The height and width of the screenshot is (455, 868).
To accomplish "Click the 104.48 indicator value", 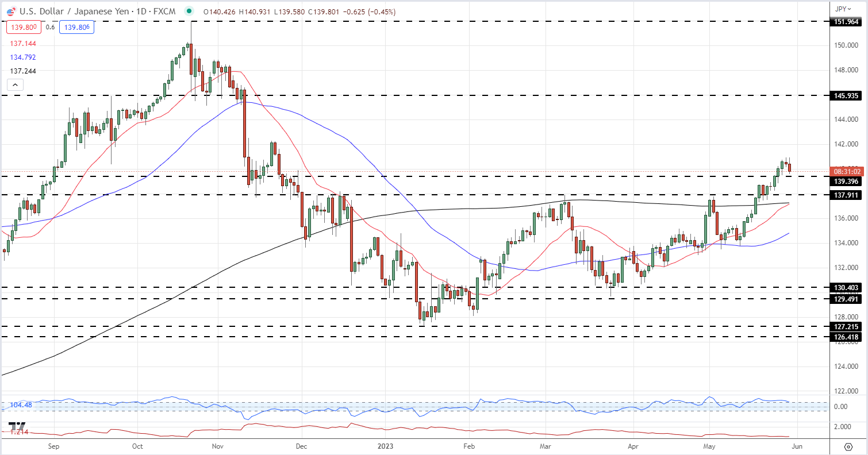I will point(20,405).
